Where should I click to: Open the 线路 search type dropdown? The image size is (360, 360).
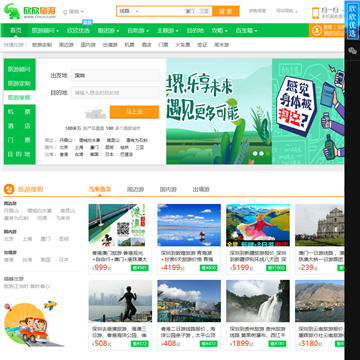pyautogui.click(x=129, y=11)
